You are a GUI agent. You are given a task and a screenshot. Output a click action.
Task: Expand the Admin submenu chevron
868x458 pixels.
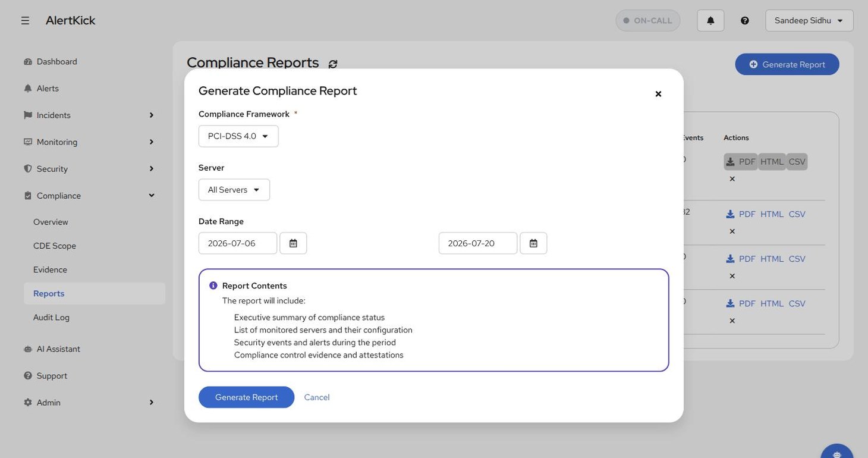[151, 403]
